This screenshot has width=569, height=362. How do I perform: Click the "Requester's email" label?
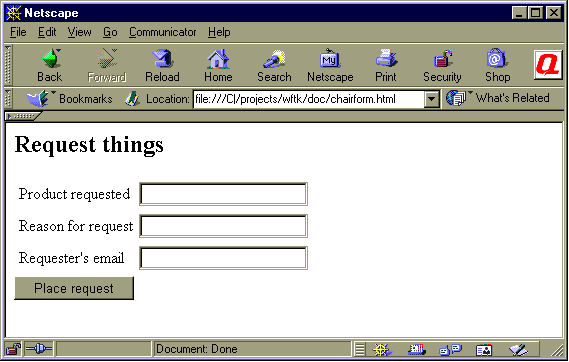pos(71,258)
